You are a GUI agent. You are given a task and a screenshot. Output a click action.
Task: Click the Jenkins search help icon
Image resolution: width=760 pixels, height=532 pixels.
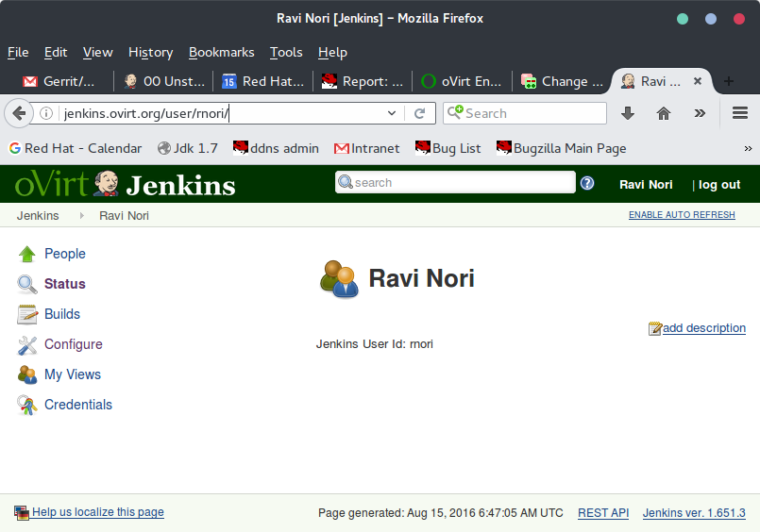point(587,183)
